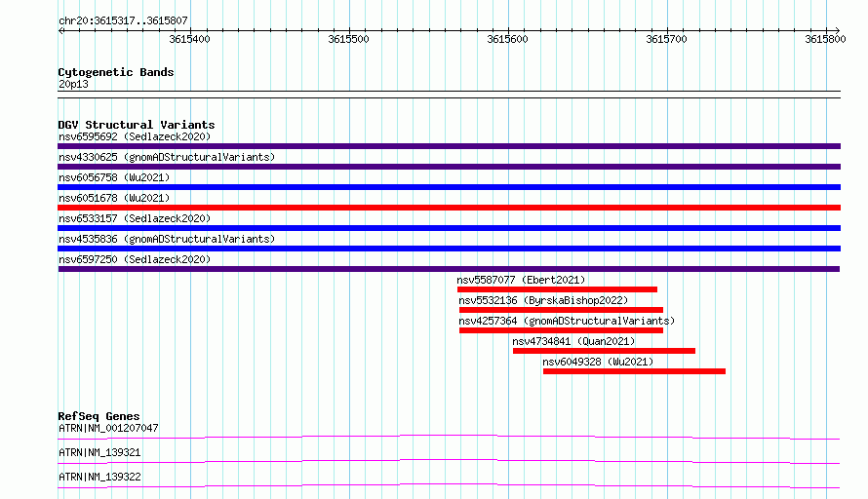Click the right arrow of the ruler
Viewport: 868px width, 499px height.
click(x=837, y=30)
